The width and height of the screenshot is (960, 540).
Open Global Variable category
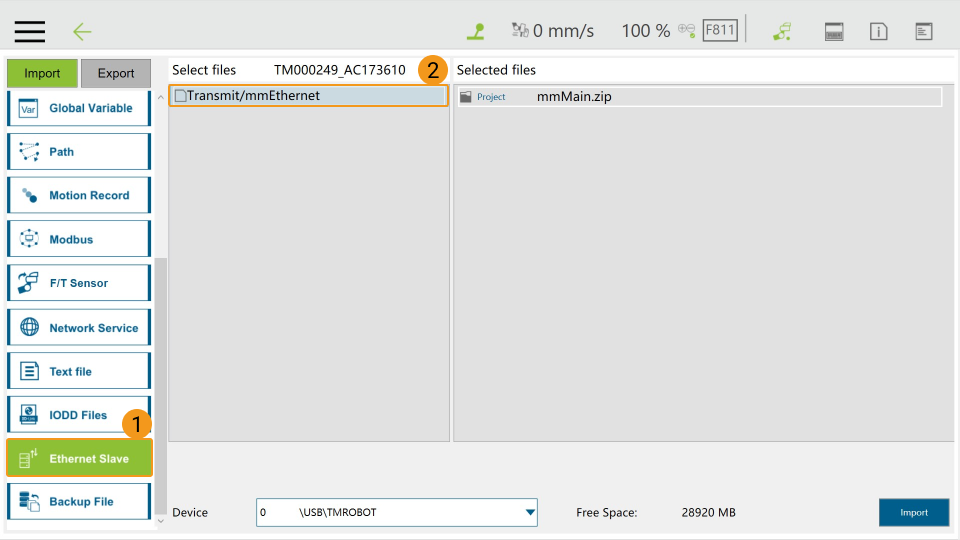click(x=79, y=108)
